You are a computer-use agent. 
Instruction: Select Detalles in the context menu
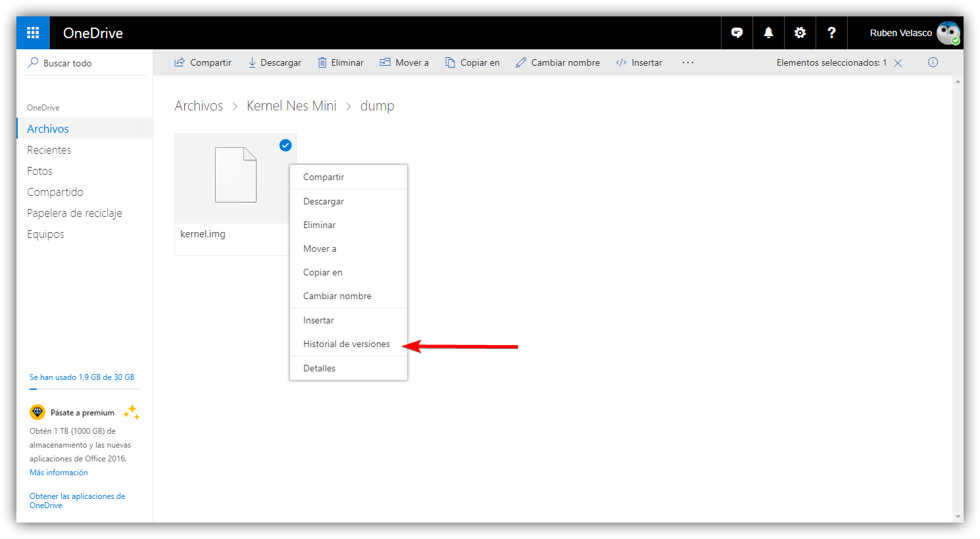[319, 367]
